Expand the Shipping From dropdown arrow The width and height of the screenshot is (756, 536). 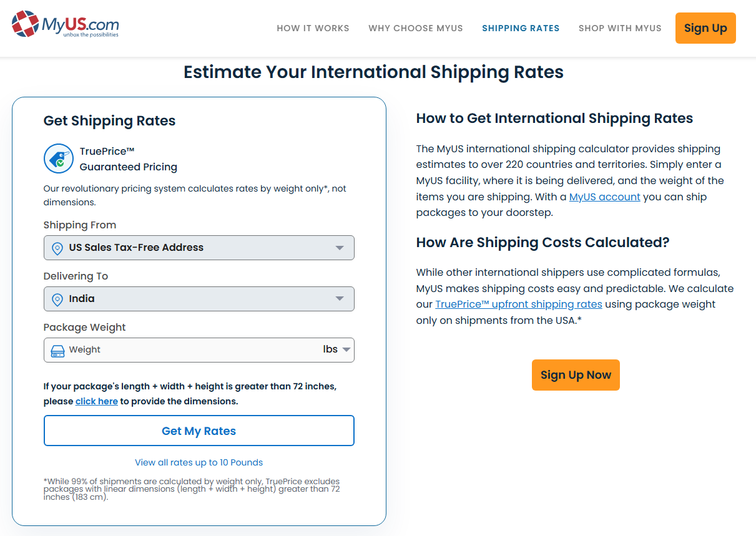(339, 248)
